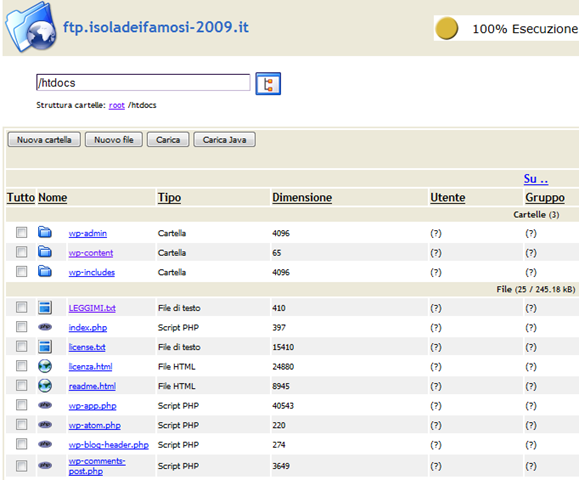
Task: Click the Carica upload button
Action: click(168, 140)
